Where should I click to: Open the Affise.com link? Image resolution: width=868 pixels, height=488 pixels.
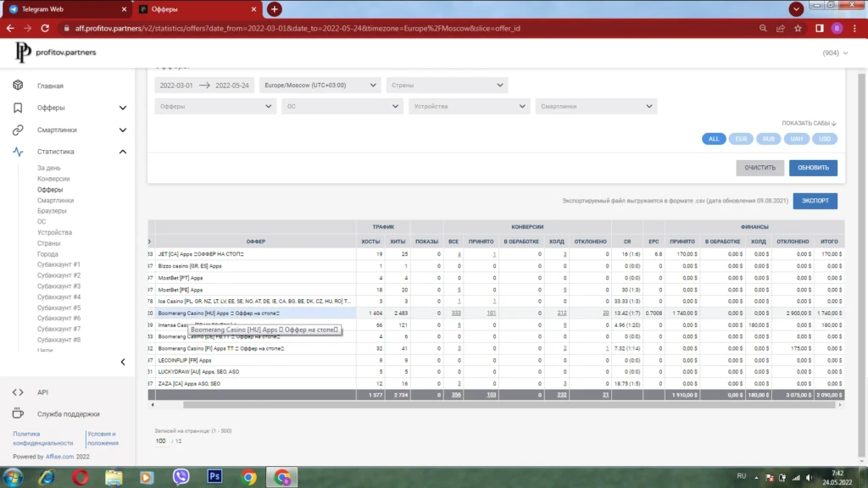coord(59,457)
